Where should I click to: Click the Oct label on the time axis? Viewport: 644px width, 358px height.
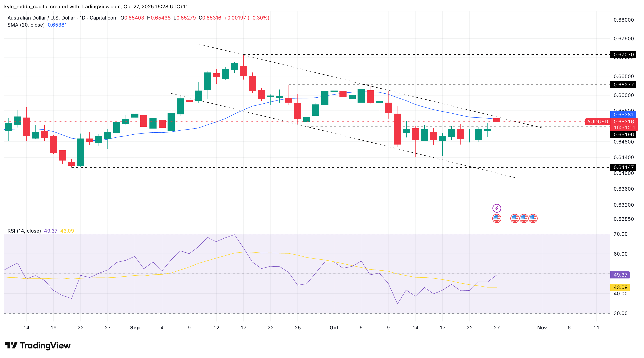point(334,327)
